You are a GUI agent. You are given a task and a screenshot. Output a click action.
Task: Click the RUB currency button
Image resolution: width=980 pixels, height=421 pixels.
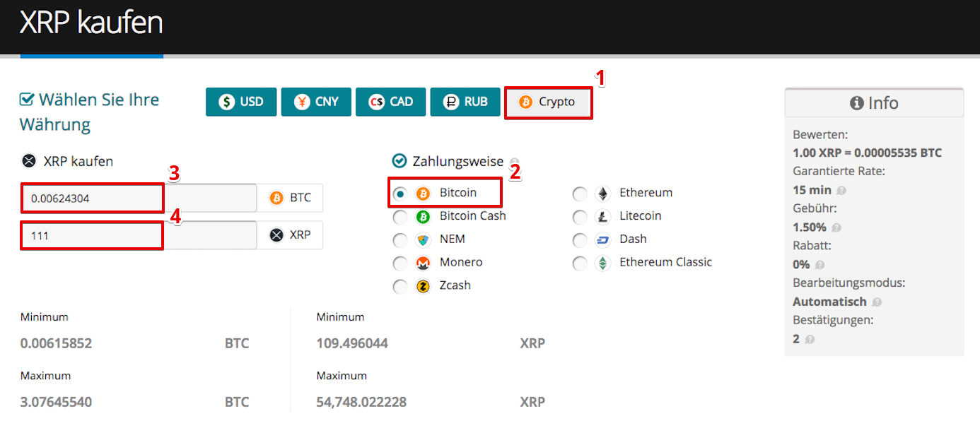coord(465,102)
